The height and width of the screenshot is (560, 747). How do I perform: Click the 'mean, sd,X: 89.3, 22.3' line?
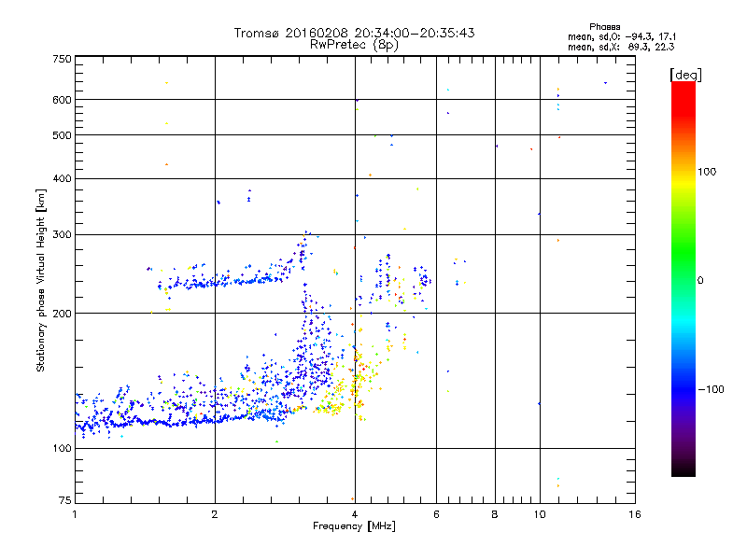pyautogui.click(x=621, y=48)
